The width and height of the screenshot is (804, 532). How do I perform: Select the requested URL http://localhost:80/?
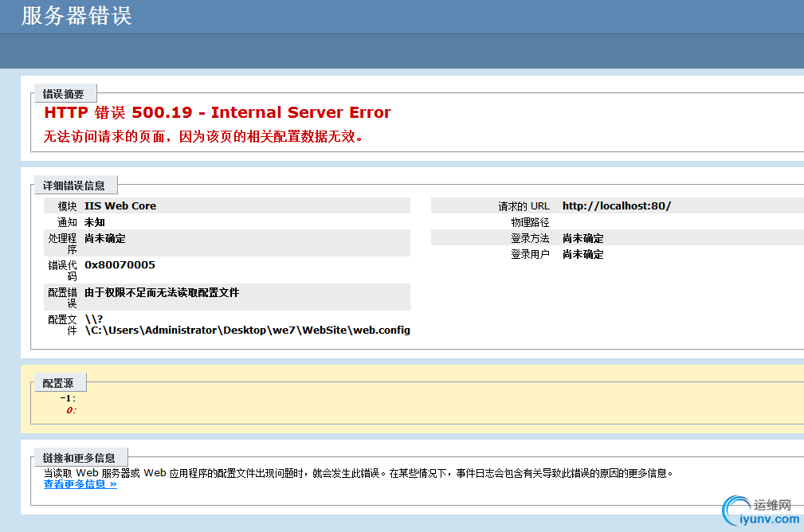point(617,206)
